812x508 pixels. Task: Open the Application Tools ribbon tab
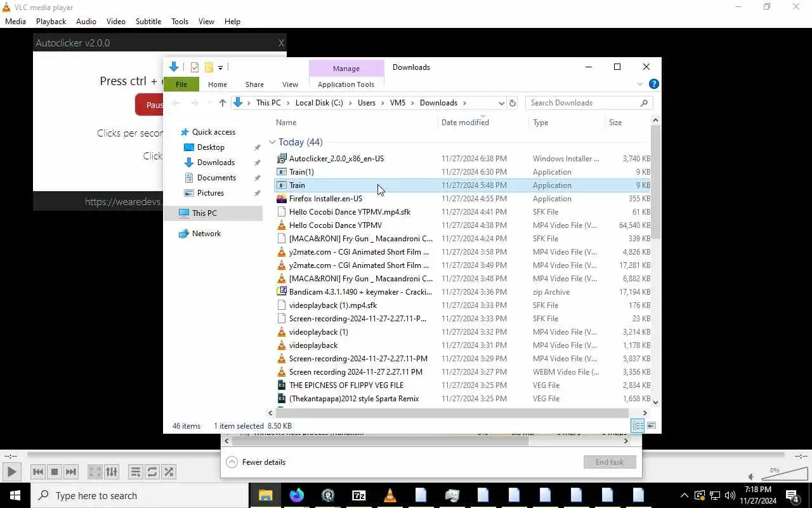346,84
